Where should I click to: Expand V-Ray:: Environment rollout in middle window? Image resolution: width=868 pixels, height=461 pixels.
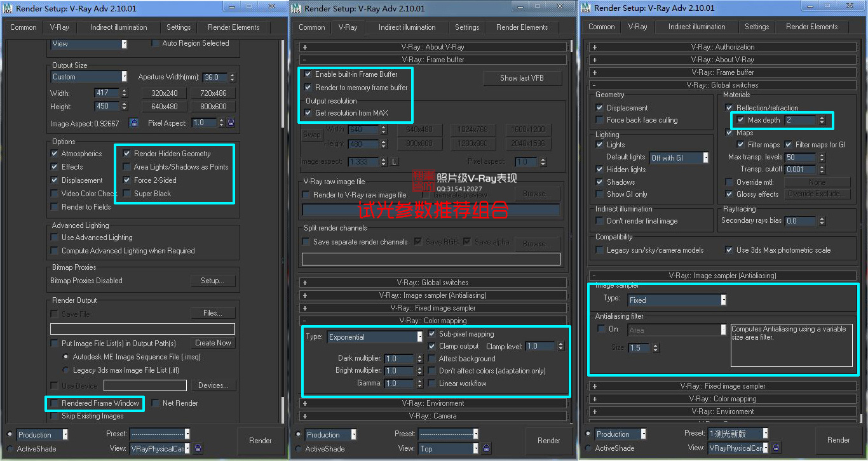pyautogui.click(x=432, y=403)
